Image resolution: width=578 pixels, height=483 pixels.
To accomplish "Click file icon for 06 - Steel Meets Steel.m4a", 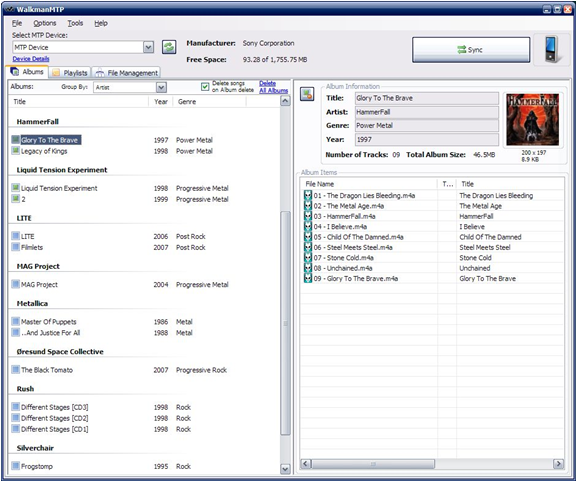I will (x=307, y=247).
